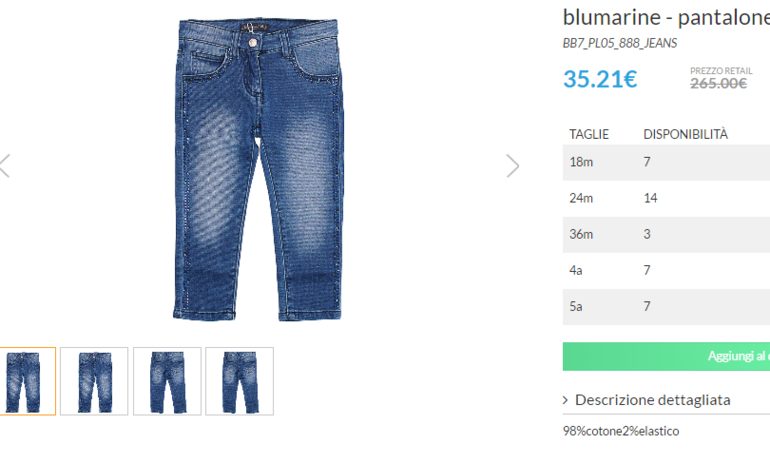Screen dimensions: 770x463
Task: Click the product code BB7_PL05_888_JEANS
Action: (620, 43)
